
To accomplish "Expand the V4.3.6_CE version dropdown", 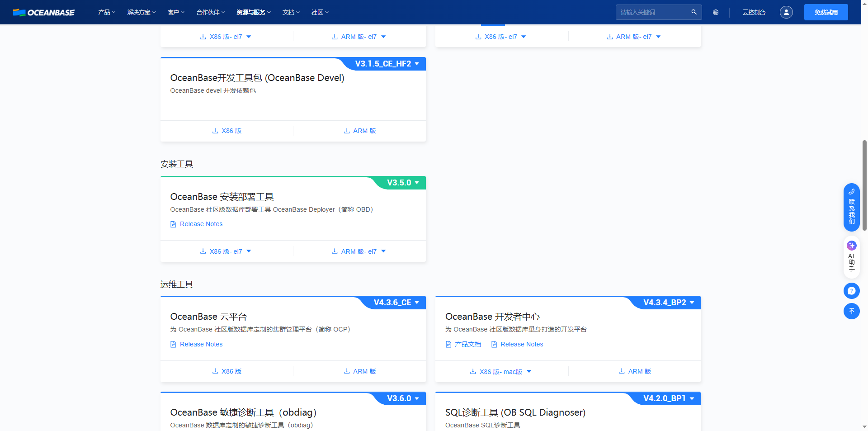I will pos(396,303).
